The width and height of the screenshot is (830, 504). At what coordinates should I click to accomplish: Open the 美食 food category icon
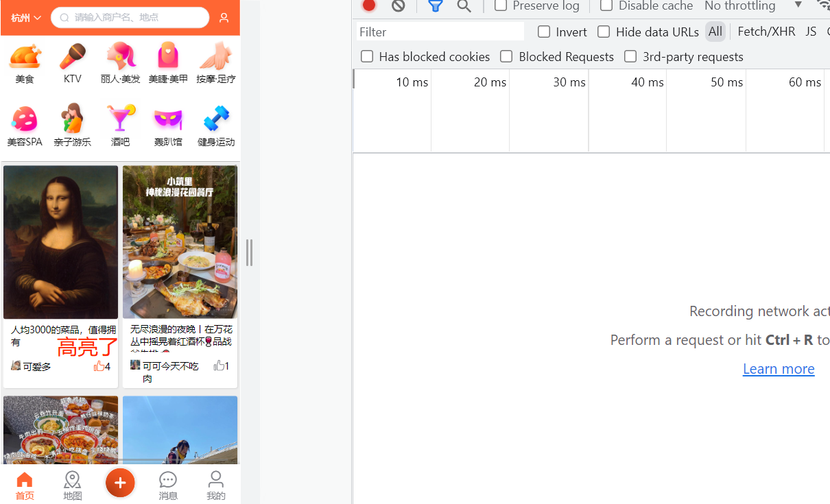coord(25,57)
